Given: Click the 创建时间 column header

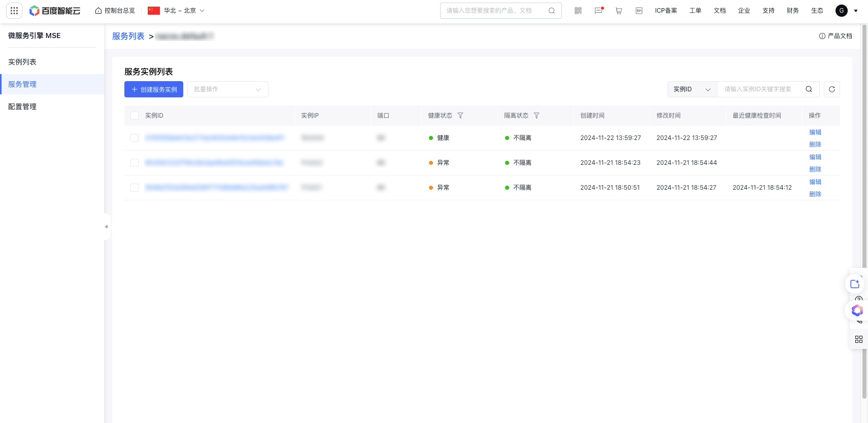Looking at the screenshot, I should click(x=592, y=116).
